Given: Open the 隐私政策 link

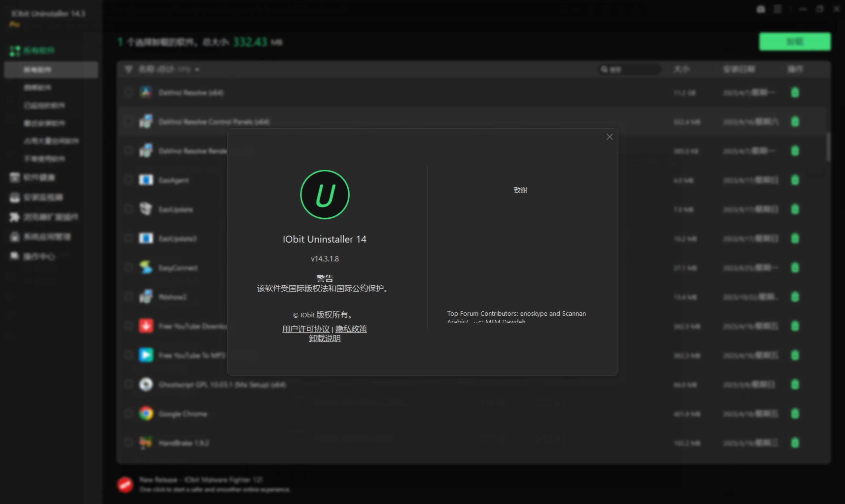Looking at the screenshot, I should pyautogui.click(x=351, y=329).
